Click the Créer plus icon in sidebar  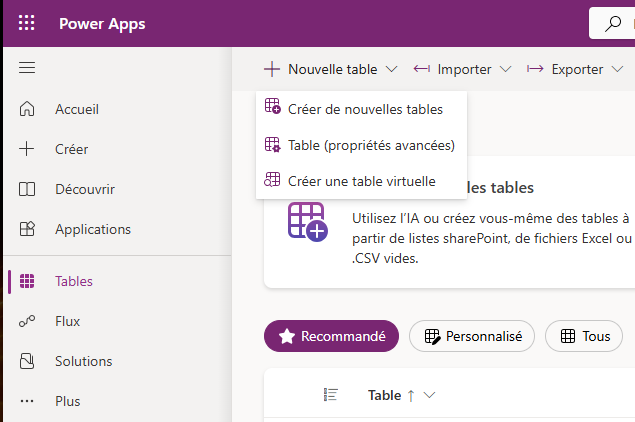[x=27, y=149]
